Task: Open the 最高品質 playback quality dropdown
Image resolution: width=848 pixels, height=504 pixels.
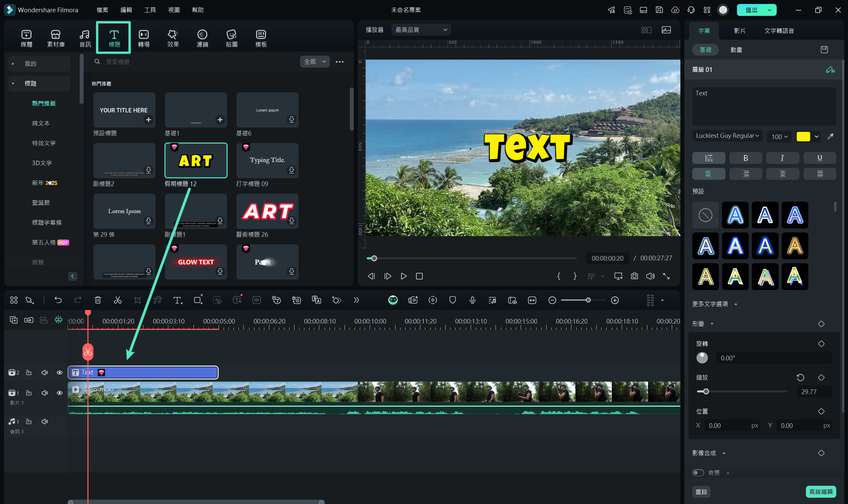Action: click(x=421, y=30)
